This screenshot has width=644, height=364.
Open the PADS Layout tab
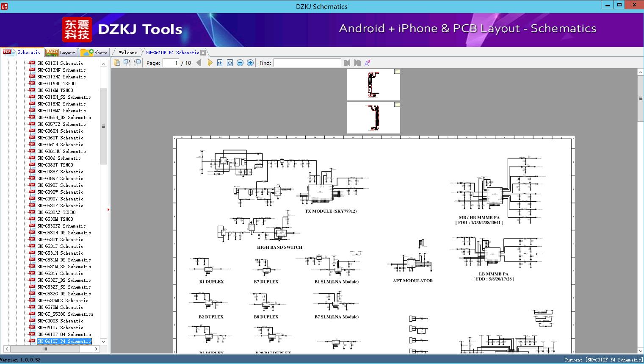click(61, 53)
